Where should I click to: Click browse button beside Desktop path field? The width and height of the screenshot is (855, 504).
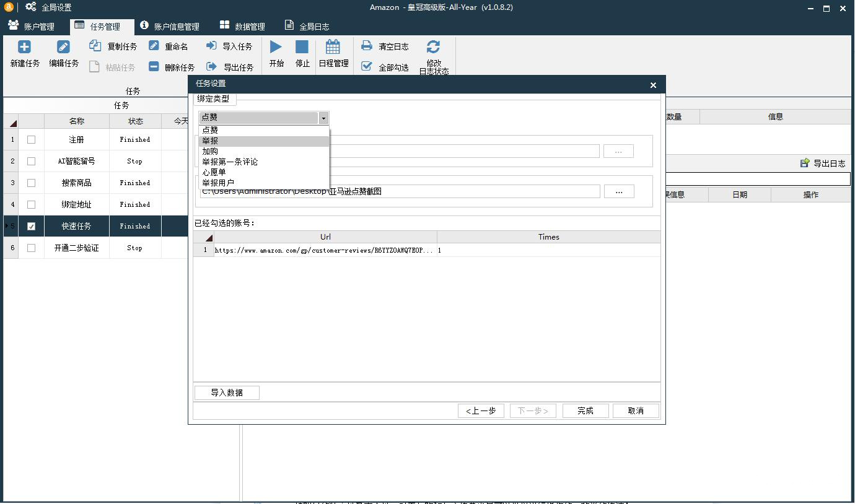point(619,192)
